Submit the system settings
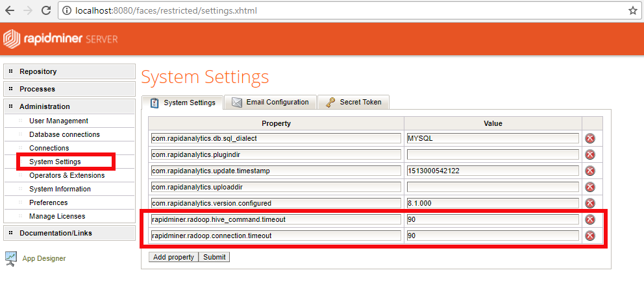The image size is (644, 292). (x=214, y=257)
